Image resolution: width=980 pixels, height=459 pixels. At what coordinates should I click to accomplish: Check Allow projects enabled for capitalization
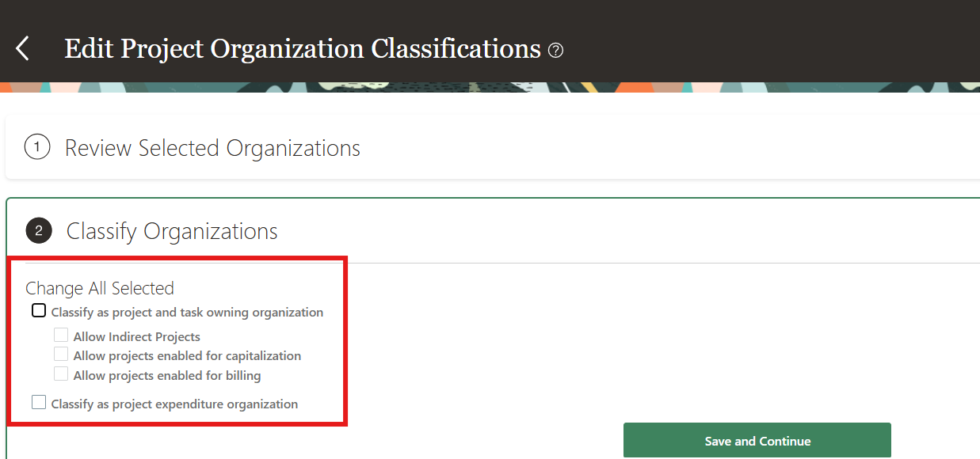[x=61, y=354]
